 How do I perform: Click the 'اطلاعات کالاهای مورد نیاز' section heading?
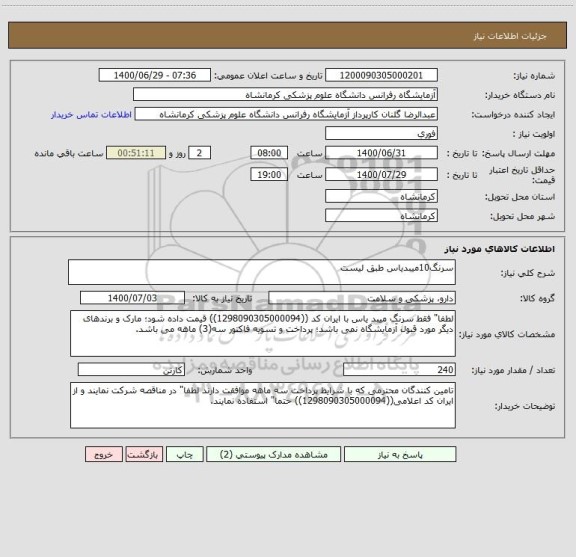click(x=500, y=249)
